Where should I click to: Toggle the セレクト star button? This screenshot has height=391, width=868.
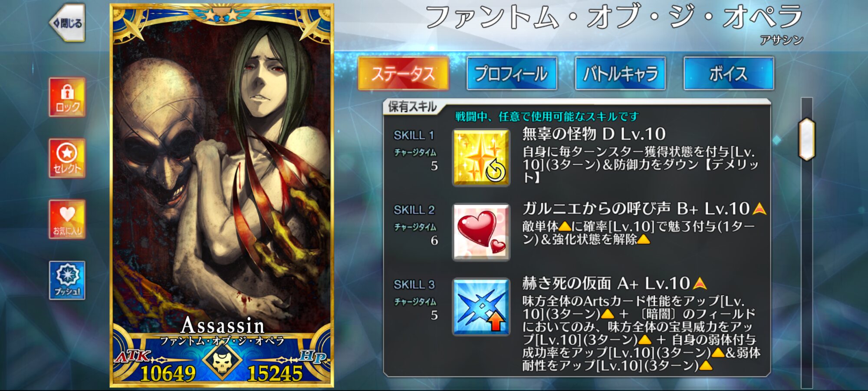pos(67,158)
